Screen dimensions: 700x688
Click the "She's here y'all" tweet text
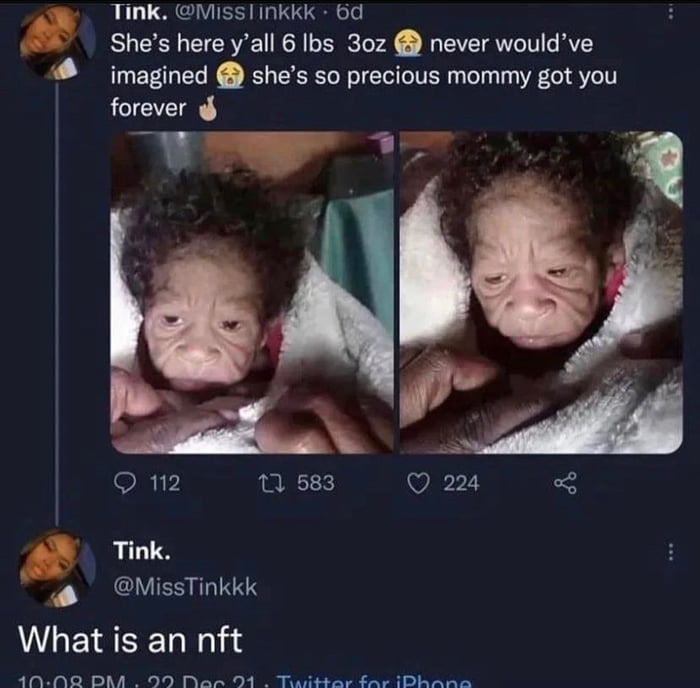point(364,76)
